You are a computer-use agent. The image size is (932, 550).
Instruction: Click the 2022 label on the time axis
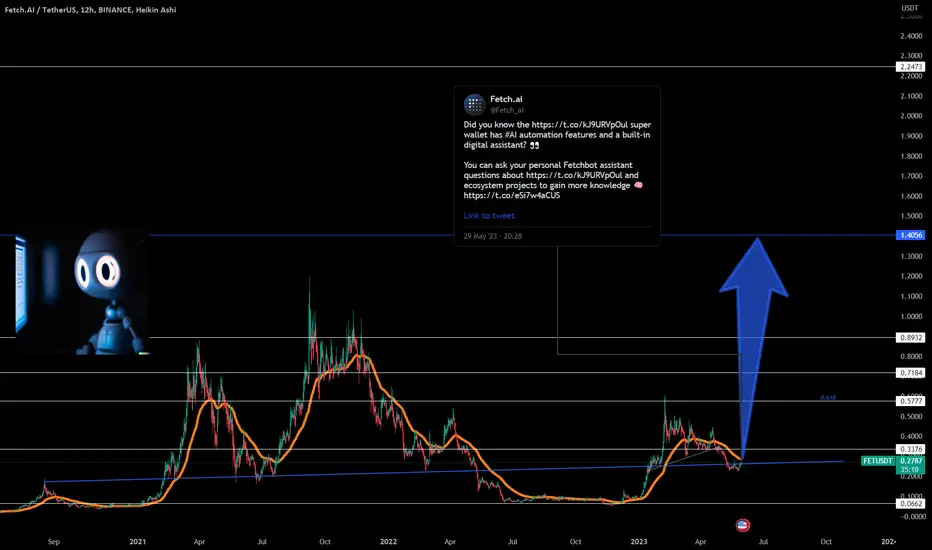(388, 542)
